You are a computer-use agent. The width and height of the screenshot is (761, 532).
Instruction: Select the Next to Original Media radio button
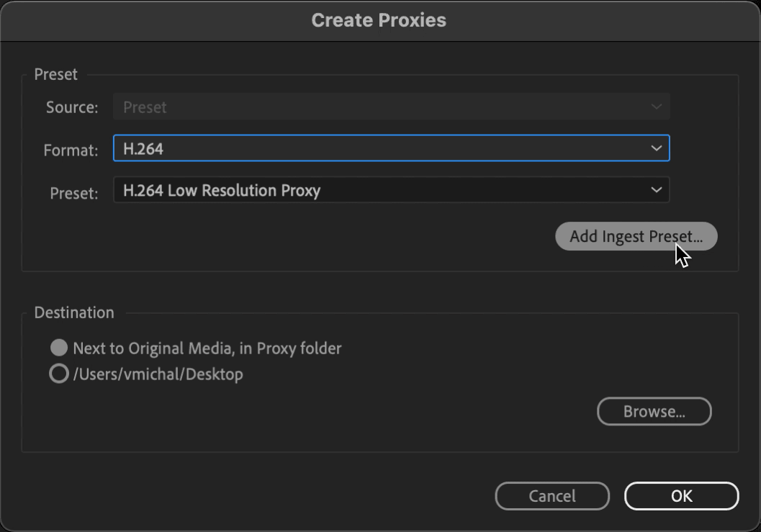(x=59, y=348)
